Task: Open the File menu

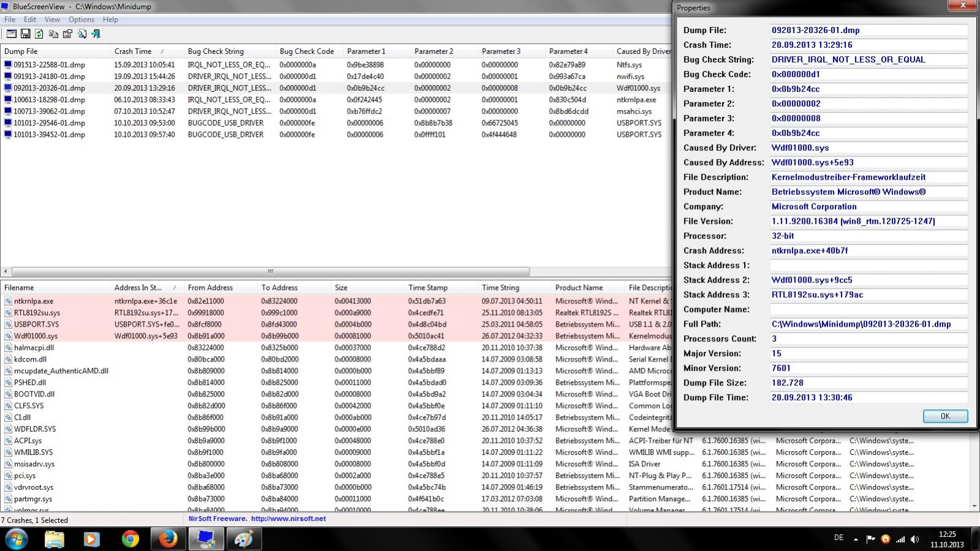Action: coord(10,20)
